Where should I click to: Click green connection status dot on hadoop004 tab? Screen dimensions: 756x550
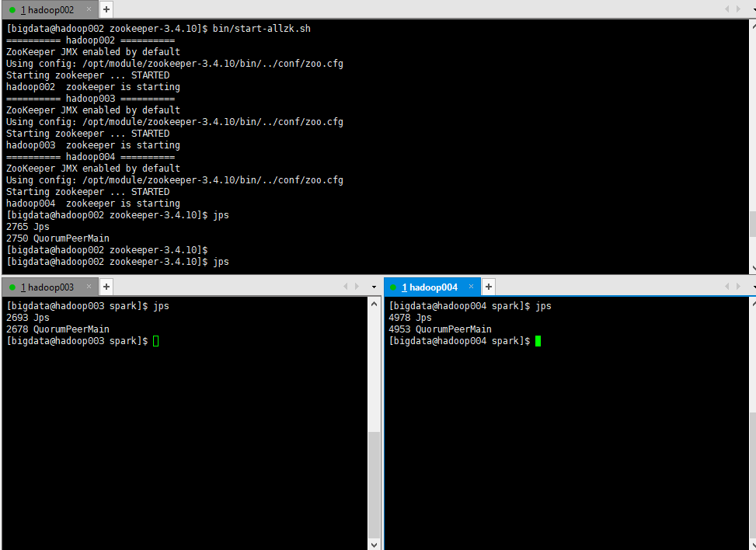393,287
